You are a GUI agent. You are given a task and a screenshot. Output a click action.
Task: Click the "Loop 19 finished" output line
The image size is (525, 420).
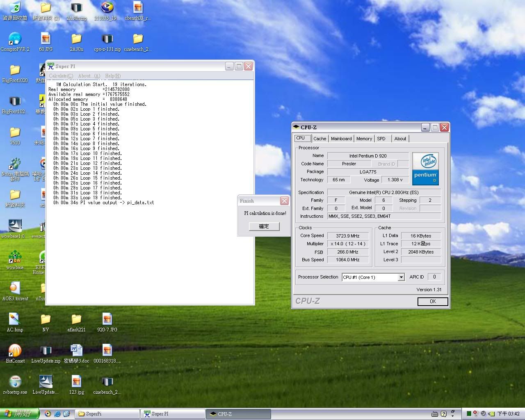click(x=87, y=198)
